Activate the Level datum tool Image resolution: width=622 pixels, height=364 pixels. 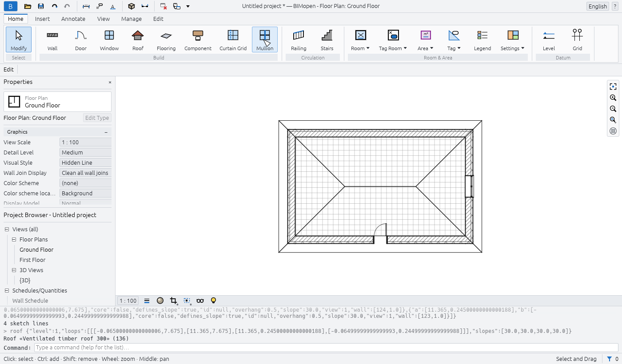click(x=549, y=40)
